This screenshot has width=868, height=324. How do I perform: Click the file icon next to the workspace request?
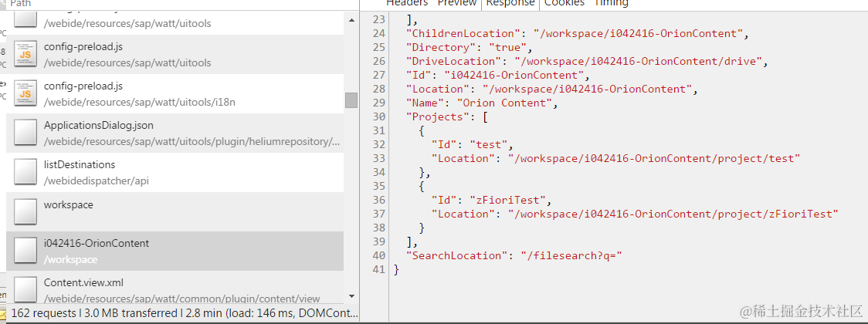tap(25, 212)
